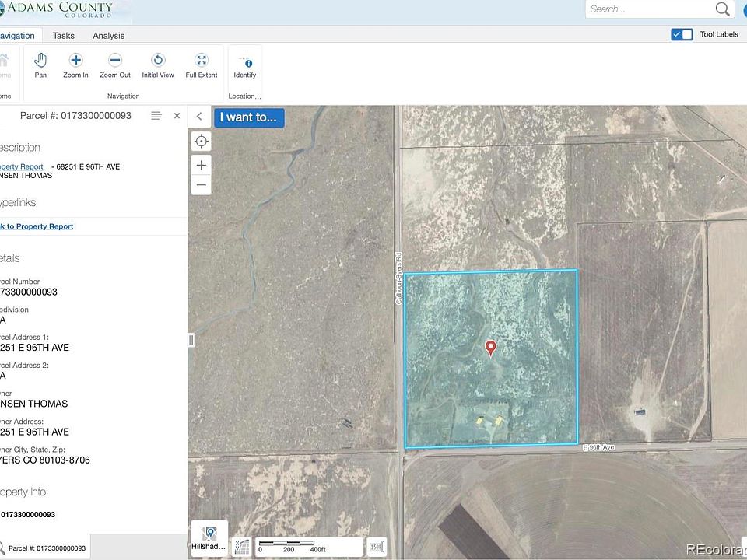Viewport: 747px width, 560px height.
Task: Switch to the Tasks tab
Action: pyautogui.click(x=64, y=36)
